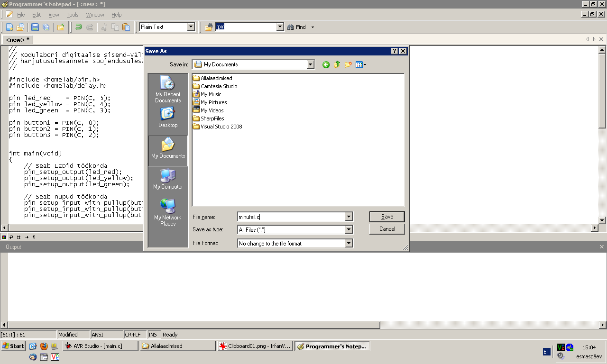
Task: Click the Save All toolbar icon
Action: click(x=46, y=27)
